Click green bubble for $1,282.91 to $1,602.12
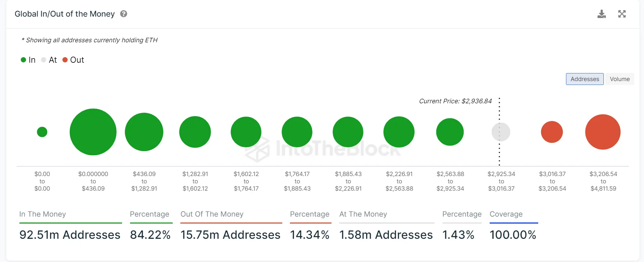Viewport: 644px width, 262px height. coord(195,132)
